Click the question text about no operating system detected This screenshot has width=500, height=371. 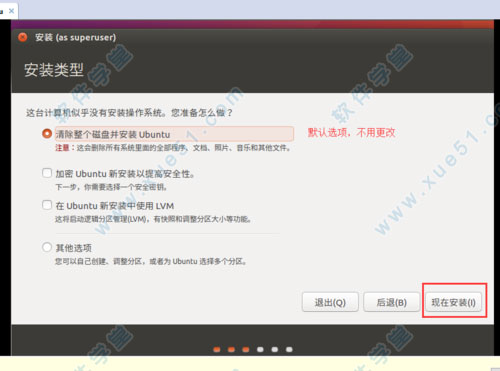click(x=129, y=113)
